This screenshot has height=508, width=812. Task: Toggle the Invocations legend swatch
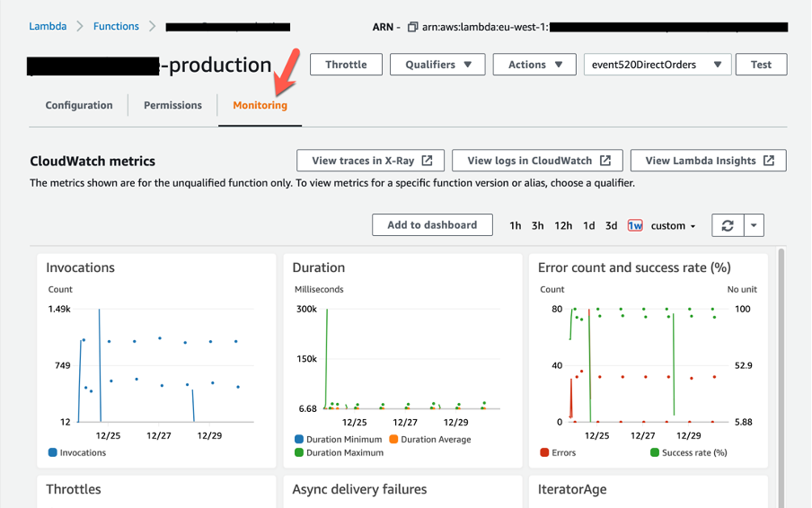tap(53, 453)
